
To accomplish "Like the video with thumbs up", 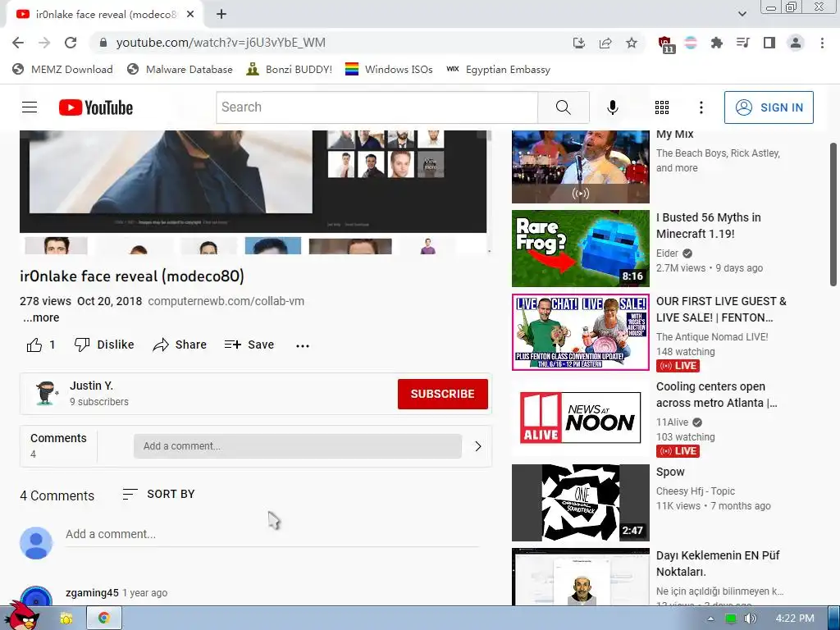I will pyautogui.click(x=34, y=345).
